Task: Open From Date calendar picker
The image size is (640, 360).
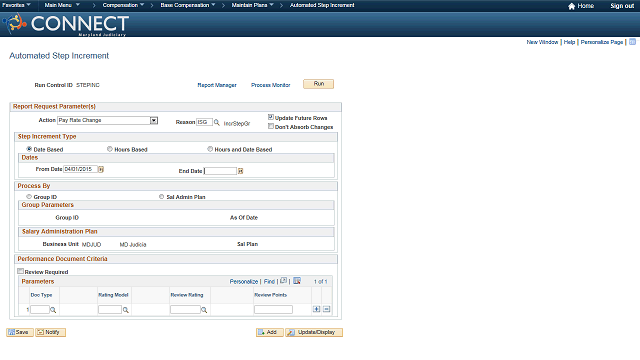Action: click(x=101, y=169)
